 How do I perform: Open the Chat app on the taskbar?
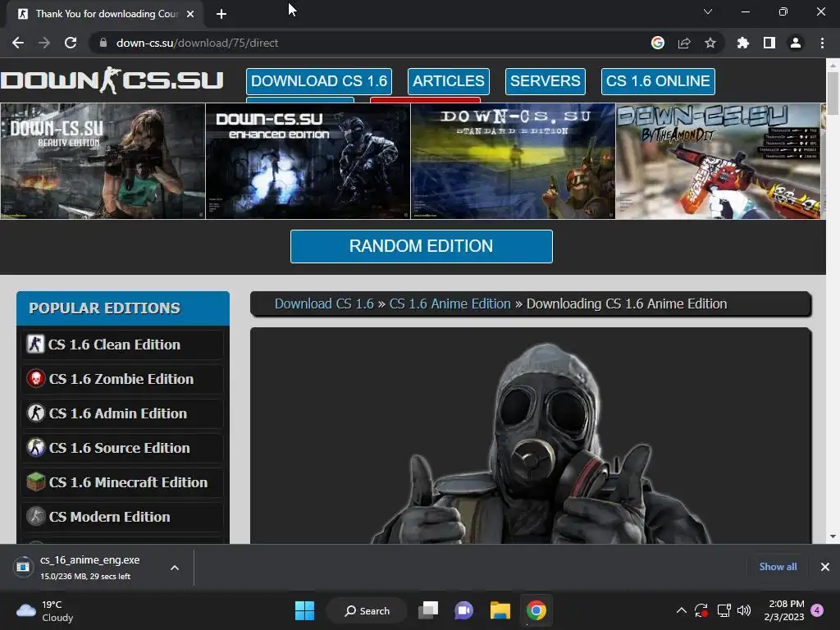click(464, 610)
